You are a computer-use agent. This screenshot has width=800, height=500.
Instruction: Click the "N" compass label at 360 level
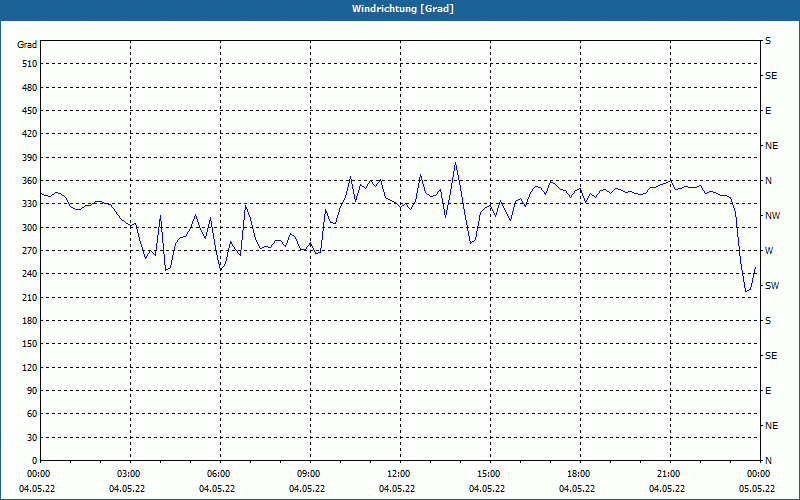tap(769, 181)
